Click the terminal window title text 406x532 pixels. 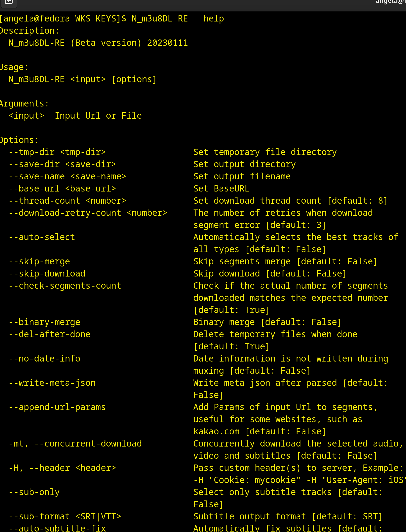click(x=390, y=2)
